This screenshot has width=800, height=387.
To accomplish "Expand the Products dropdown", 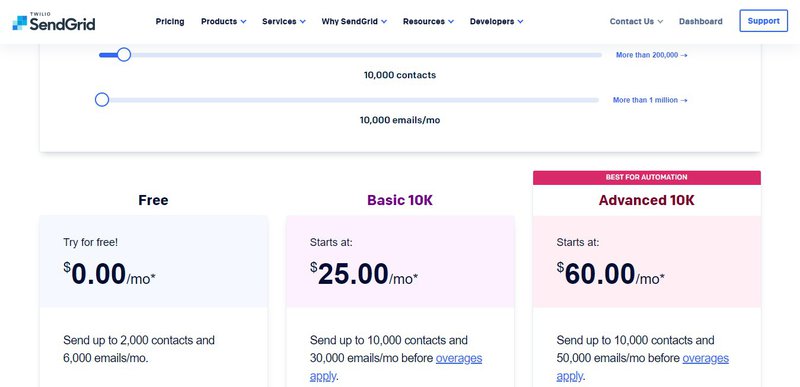I will pos(223,21).
